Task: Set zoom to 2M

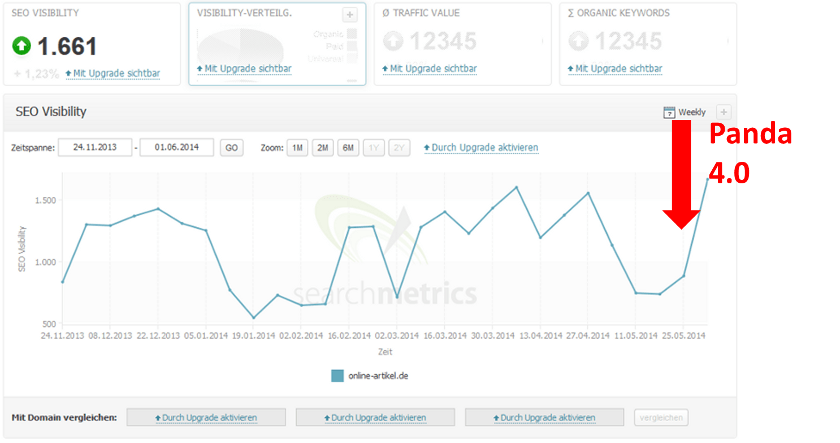Action: (x=322, y=148)
